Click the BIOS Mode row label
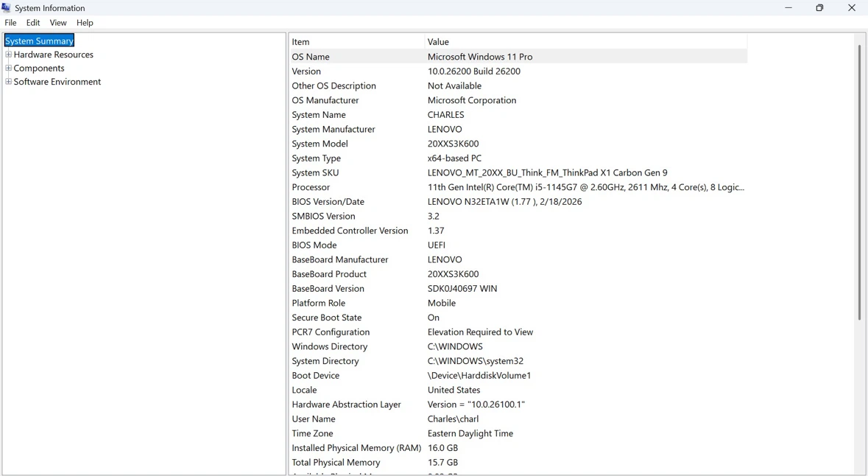 click(x=314, y=245)
